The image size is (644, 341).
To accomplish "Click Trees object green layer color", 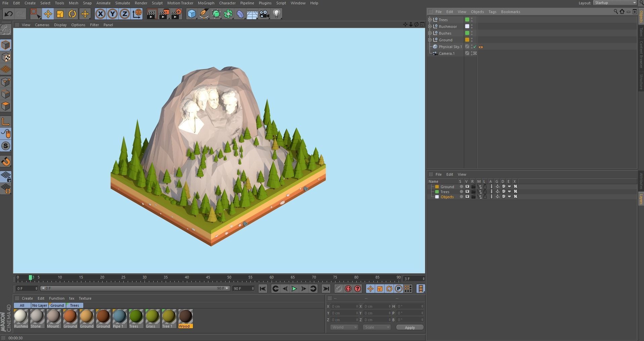I will tap(467, 19).
